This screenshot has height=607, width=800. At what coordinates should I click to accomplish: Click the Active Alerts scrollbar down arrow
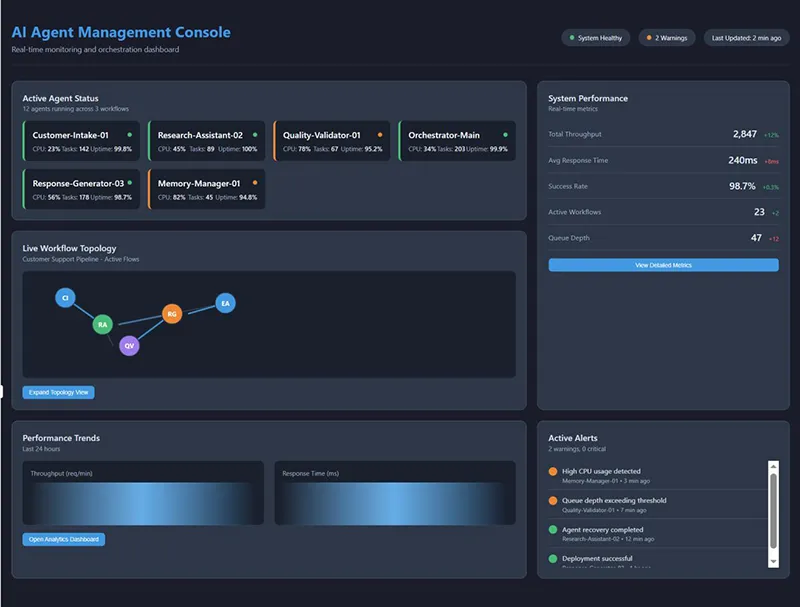[x=773, y=562]
